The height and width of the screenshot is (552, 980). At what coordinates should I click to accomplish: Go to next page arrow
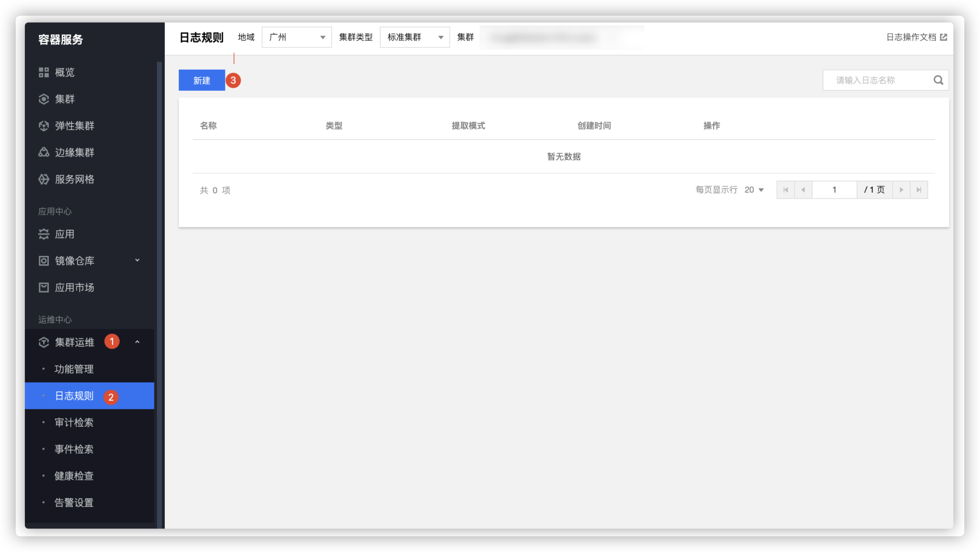[901, 190]
